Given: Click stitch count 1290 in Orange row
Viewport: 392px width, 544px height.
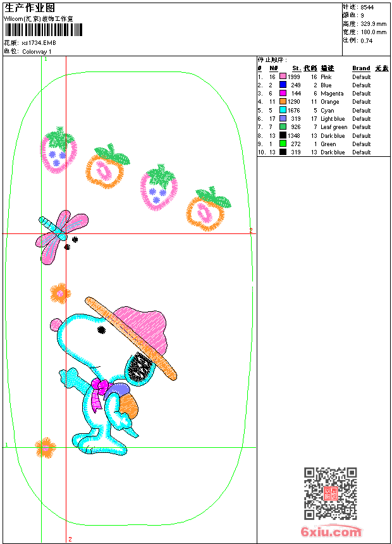Looking at the screenshot, I should [294, 102].
